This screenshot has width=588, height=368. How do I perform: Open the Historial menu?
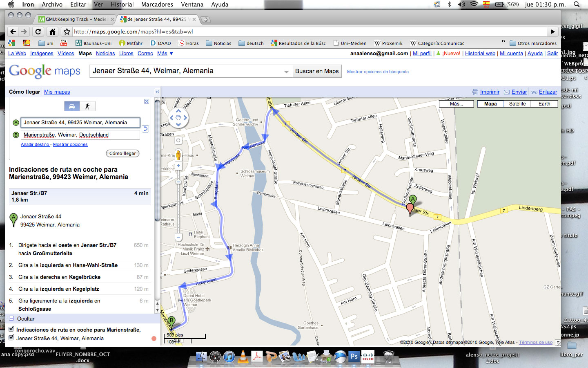coord(122,4)
